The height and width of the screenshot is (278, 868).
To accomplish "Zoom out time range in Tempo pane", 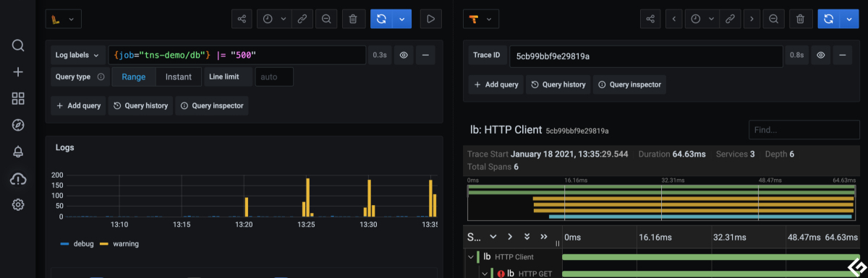I will tap(773, 19).
